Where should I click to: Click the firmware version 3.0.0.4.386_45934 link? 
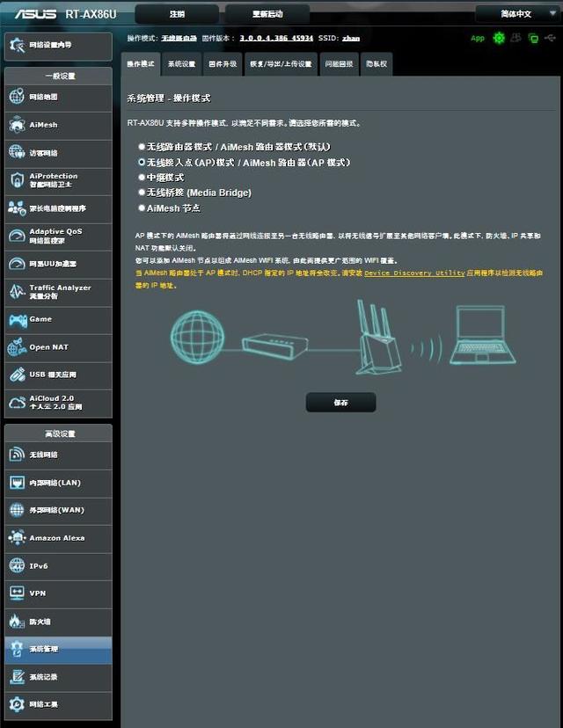tap(276, 38)
